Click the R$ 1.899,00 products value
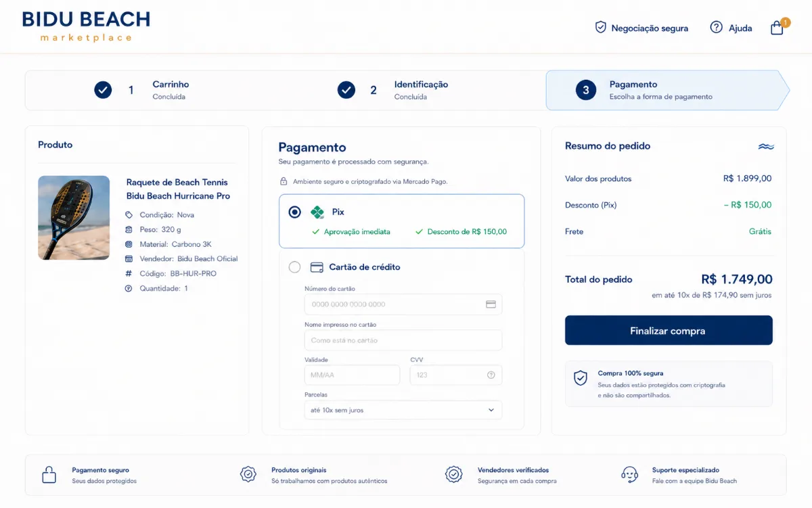Image resolution: width=812 pixels, height=508 pixels. click(747, 179)
